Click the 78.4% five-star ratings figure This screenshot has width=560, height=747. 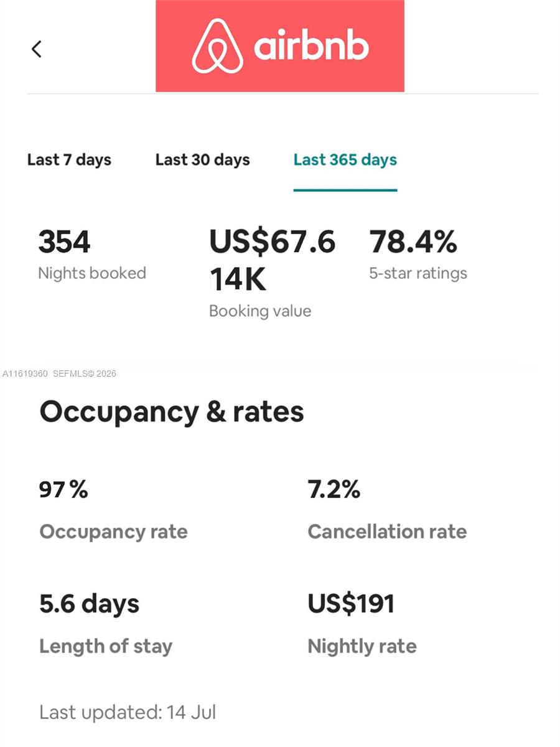tap(413, 242)
